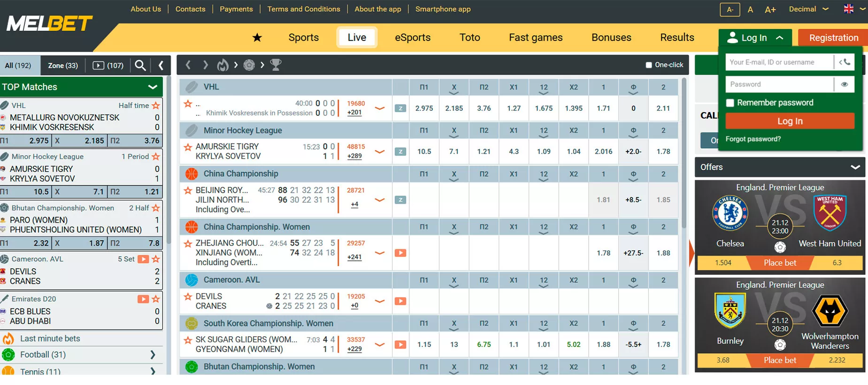This screenshot has width=868, height=385.
Task: Collapse the Offers panel
Action: [x=855, y=167]
